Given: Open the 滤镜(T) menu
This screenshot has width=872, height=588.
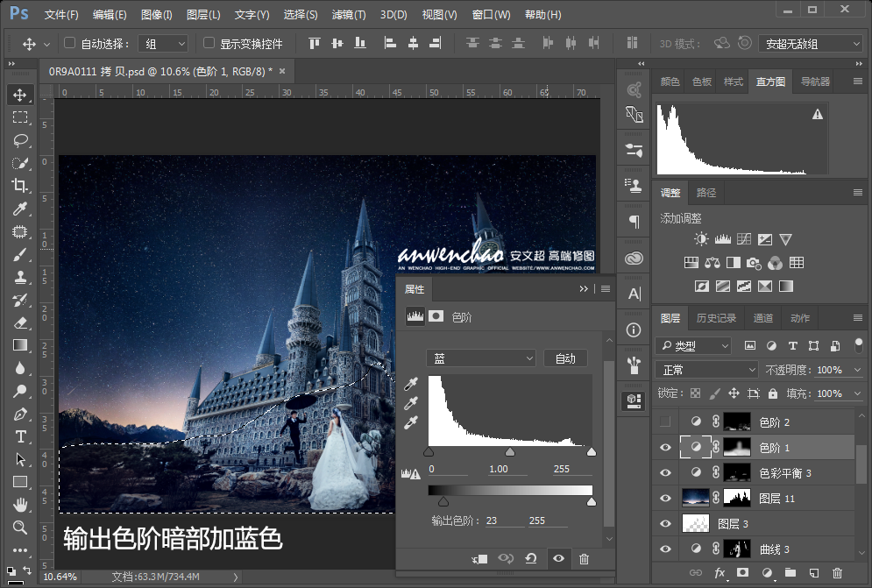Looking at the screenshot, I should point(349,15).
